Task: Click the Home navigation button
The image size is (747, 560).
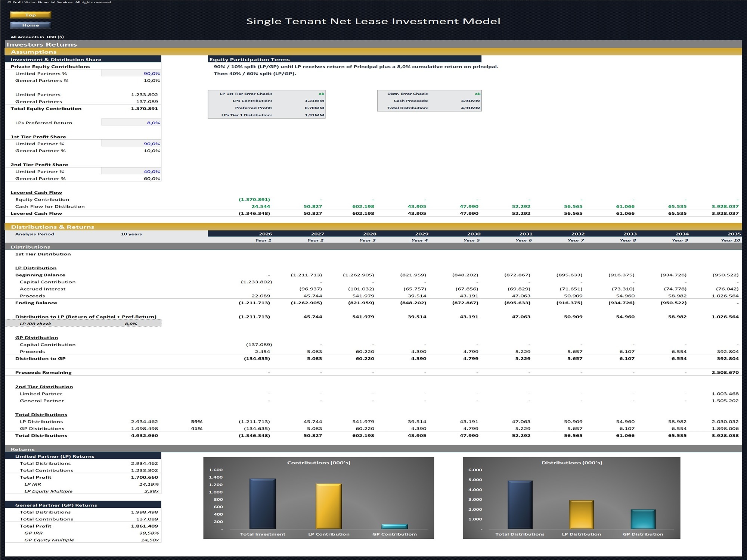Action: click(x=31, y=25)
